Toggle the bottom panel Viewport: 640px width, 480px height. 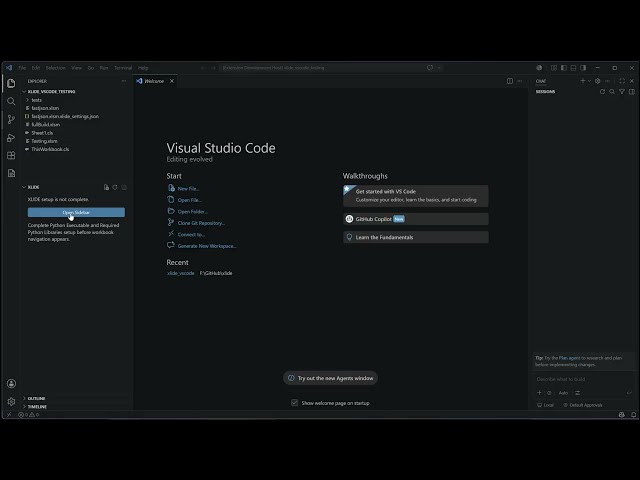click(x=573, y=68)
